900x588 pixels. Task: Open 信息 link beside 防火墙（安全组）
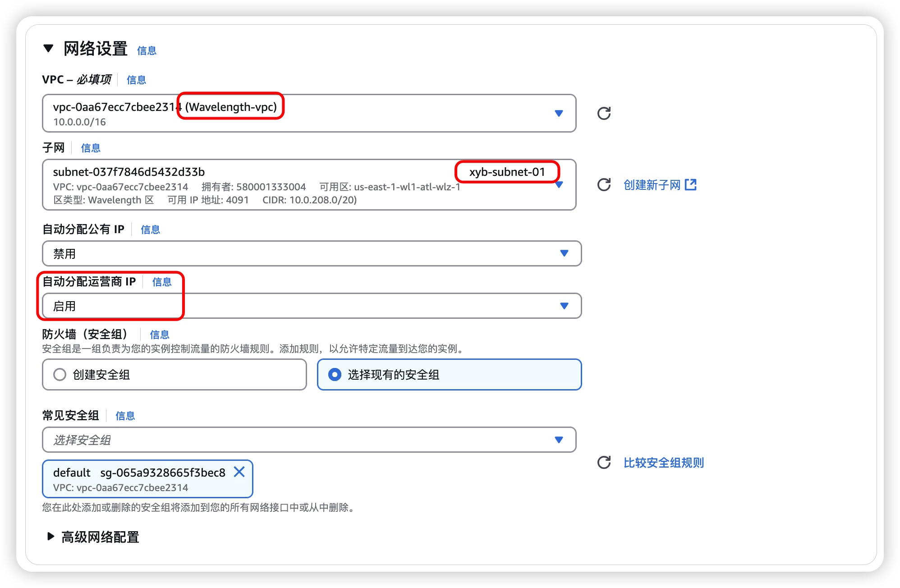[159, 335]
